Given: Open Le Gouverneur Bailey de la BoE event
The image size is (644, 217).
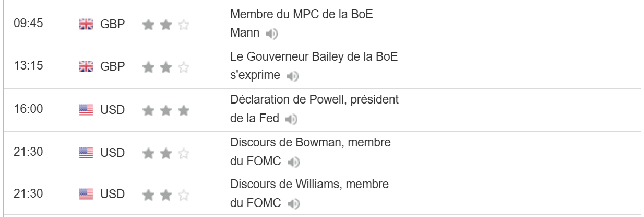Looking at the screenshot, I should (x=314, y=57).
